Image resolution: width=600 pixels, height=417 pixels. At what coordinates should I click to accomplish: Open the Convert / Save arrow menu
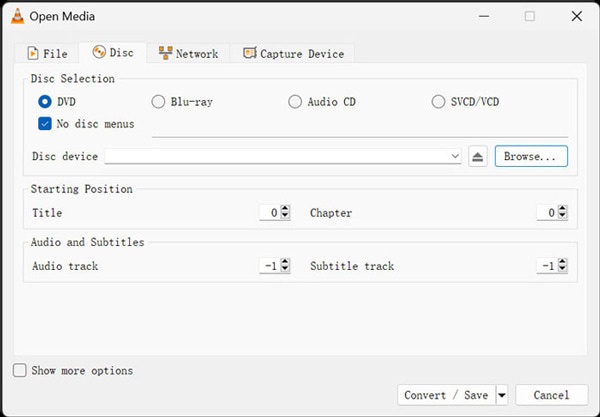coord(502,395)
